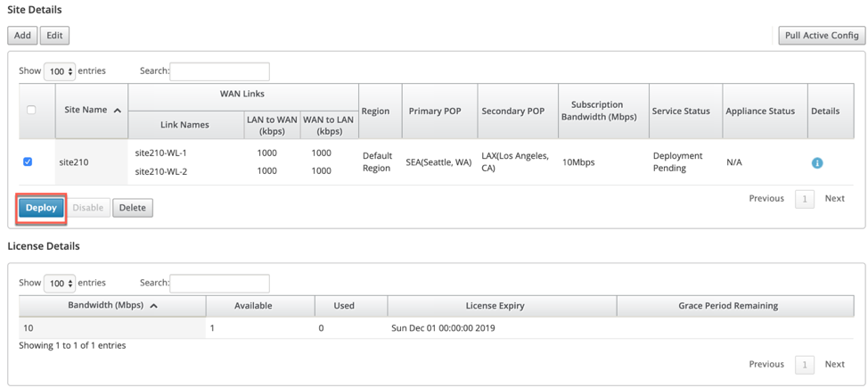
Task: Click Grace Period Remaining header
Action: click(735, 305)
